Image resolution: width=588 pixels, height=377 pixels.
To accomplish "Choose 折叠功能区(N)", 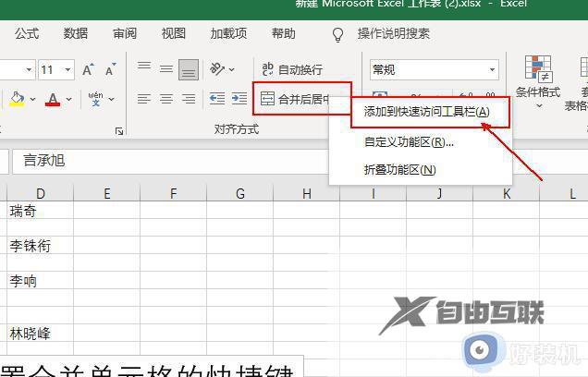I will point(399,170).
